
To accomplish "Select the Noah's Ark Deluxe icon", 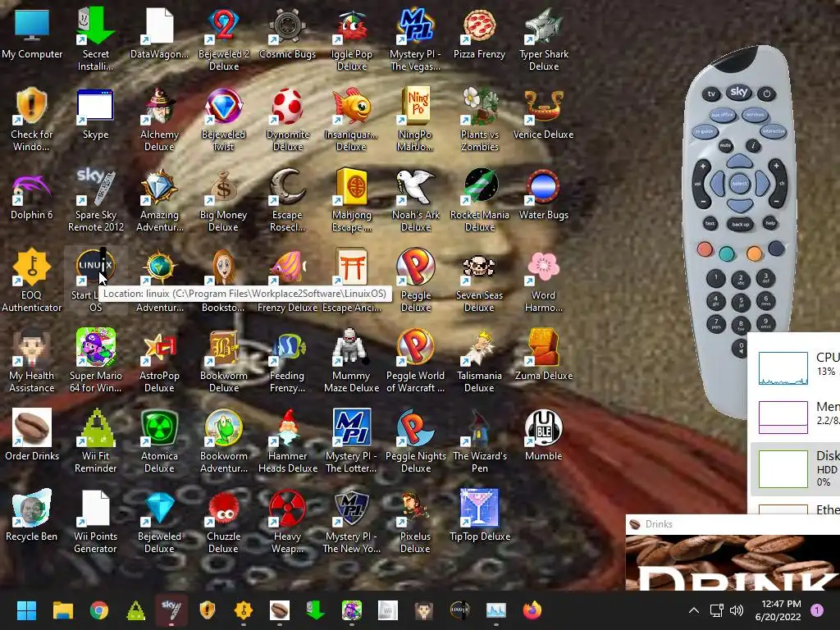I will pyautogui.click(x=415, y=201).
